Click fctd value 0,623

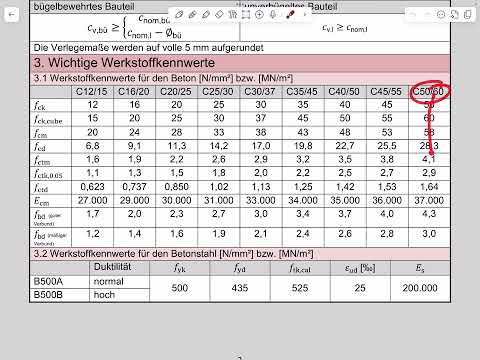92,187
